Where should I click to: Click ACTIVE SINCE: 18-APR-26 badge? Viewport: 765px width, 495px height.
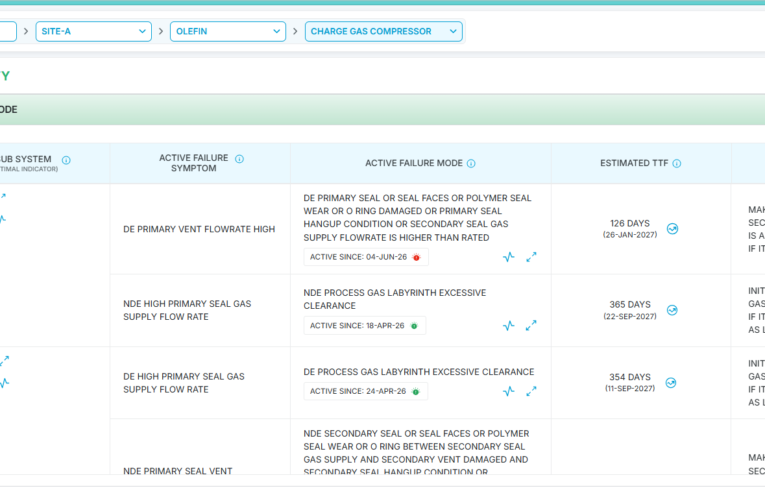point(364,325)
